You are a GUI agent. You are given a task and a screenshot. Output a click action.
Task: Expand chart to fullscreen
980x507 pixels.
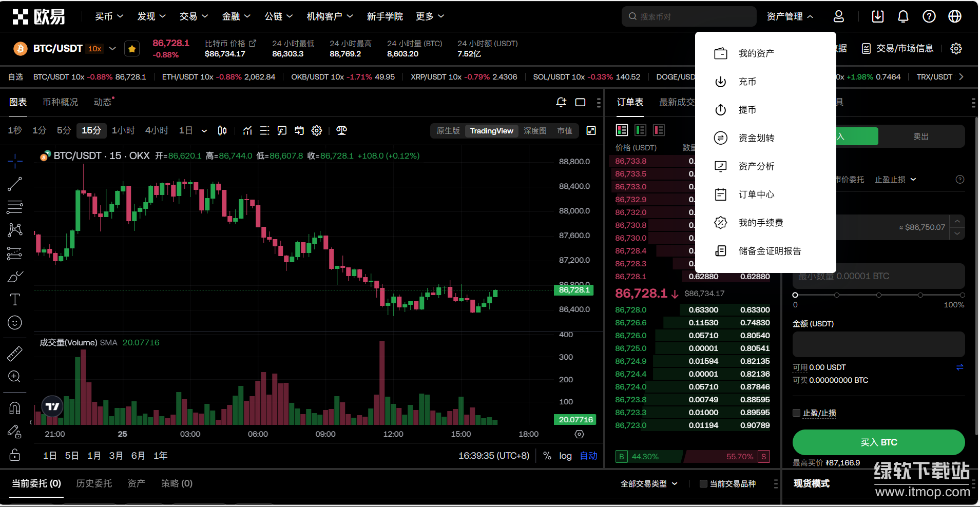coord(591,131)
